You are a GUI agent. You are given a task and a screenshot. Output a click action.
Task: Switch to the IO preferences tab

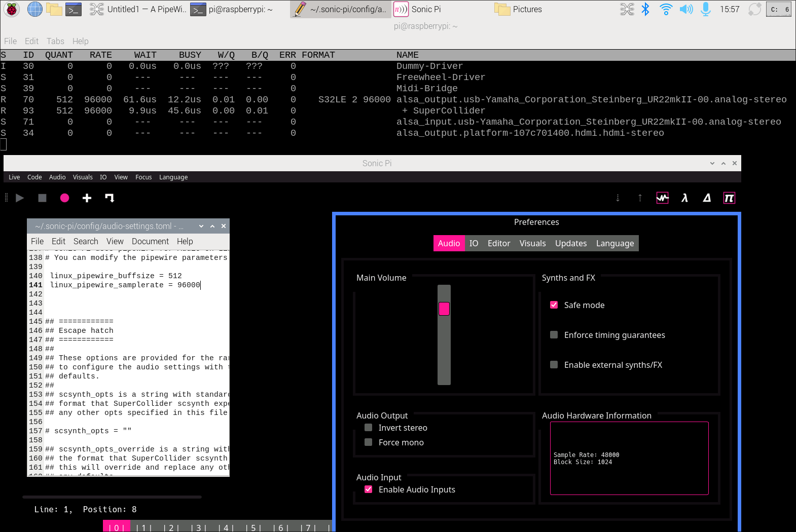(x=474, y=243)
